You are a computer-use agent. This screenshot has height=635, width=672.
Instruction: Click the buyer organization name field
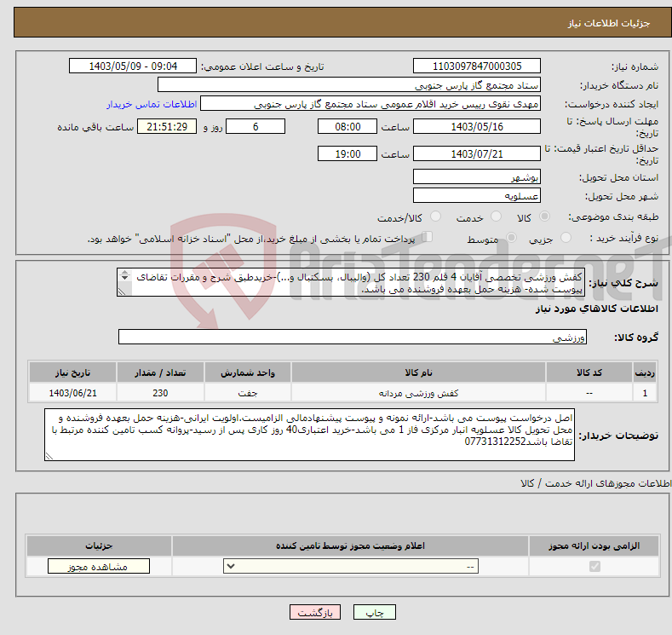pyautogui.click(x=349, y=85)
